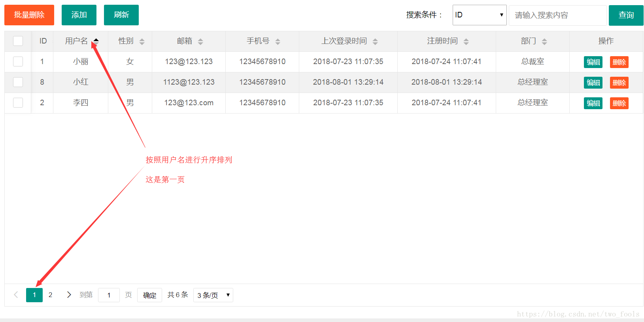Click the 共 6 条 total count
This screenshot has height=322, width=644.
click(x=178, y=295)
